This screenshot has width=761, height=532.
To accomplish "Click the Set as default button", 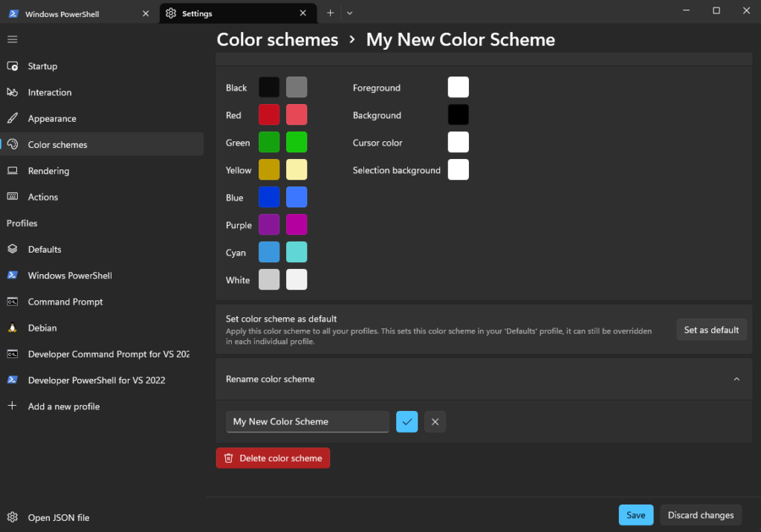I will click(x=711, y=330).
